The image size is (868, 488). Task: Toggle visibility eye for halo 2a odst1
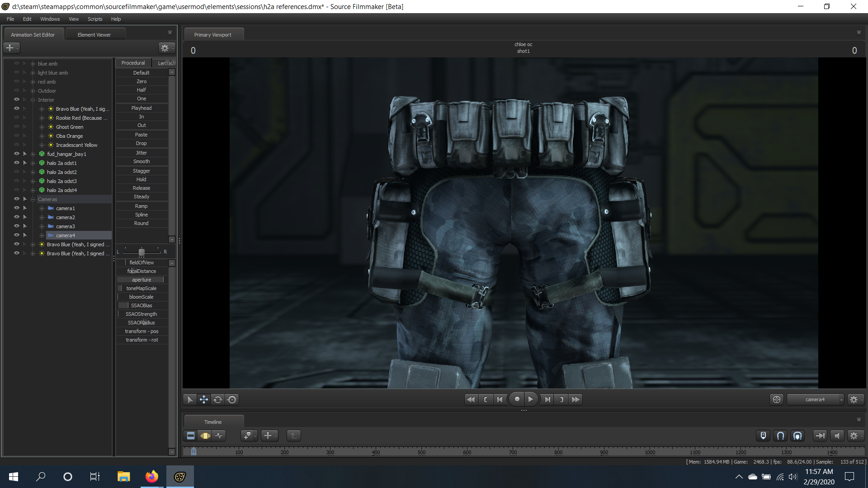click(17, 163)
